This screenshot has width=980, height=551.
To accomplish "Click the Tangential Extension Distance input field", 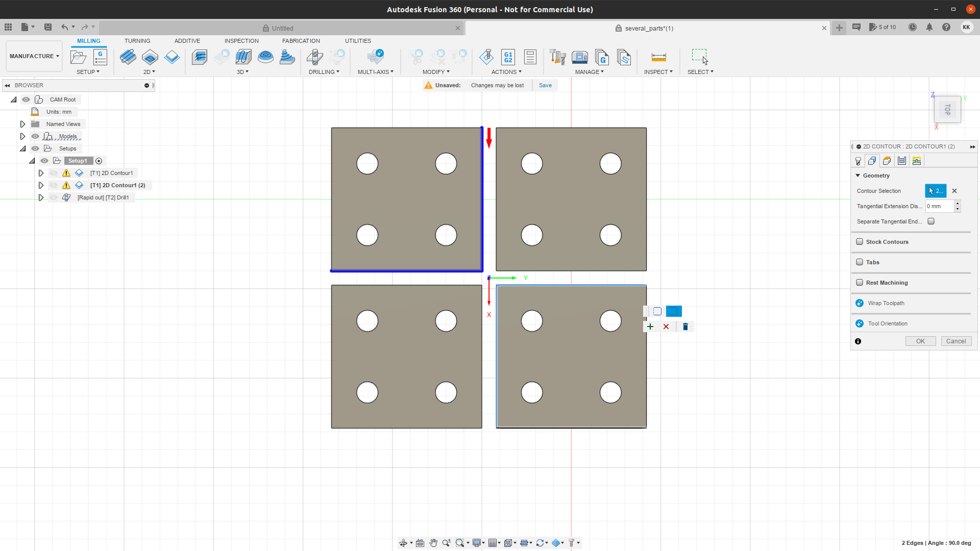I will click(x=939, y=206).
